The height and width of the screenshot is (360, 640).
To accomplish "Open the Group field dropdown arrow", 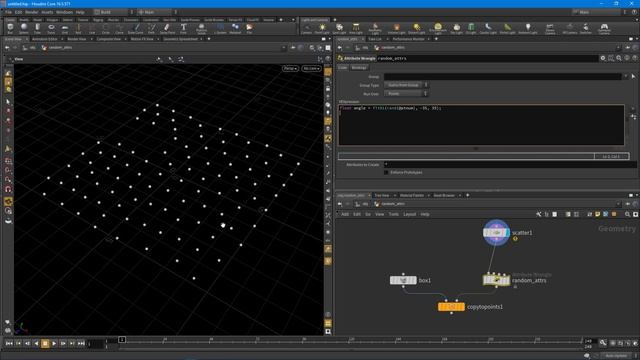I will (625, 76).
